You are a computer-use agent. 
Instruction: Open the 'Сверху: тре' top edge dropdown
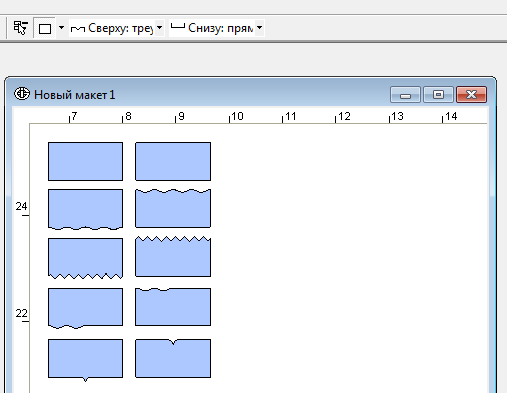pyautogui.click(x=159, y=28)
